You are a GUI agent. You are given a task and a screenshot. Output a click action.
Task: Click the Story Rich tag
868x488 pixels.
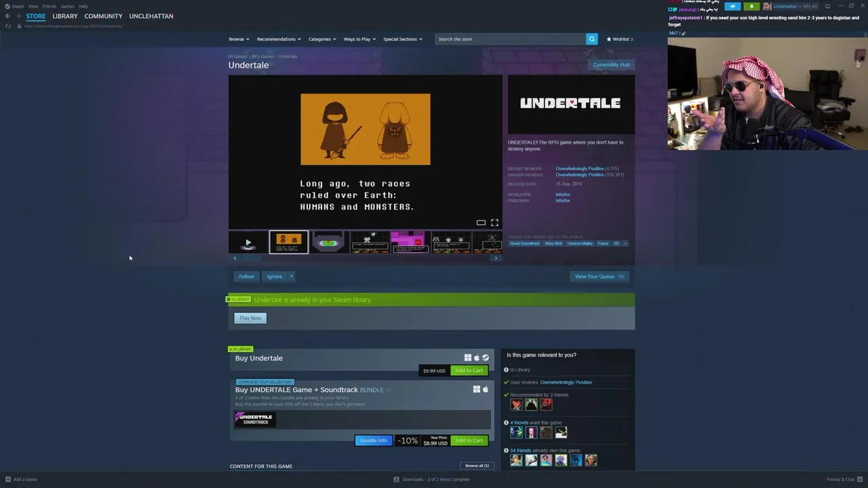pos(553,243)
